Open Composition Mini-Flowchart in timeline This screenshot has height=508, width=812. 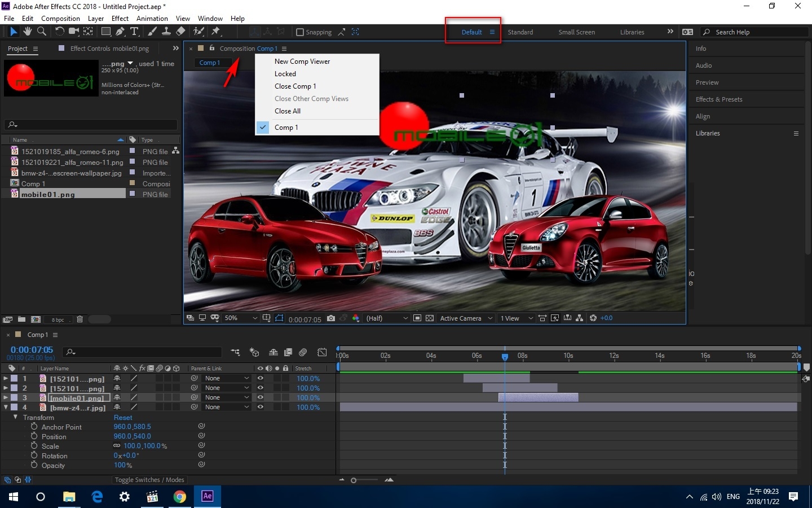coord(235,352)
